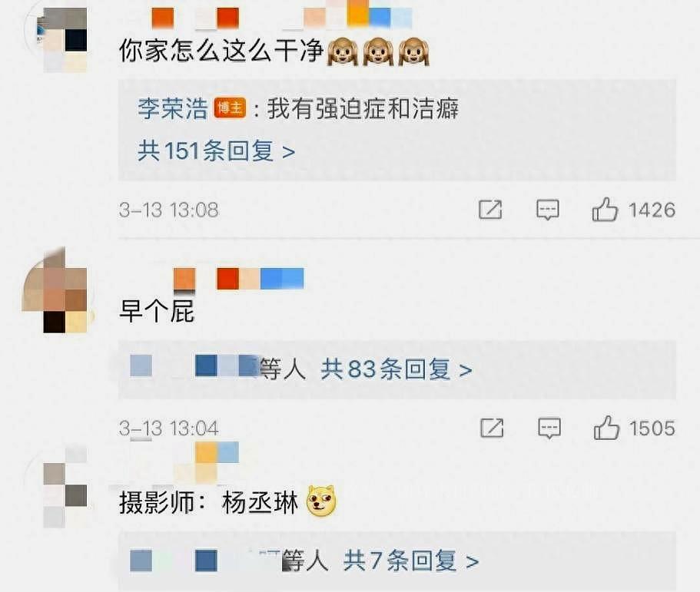Click the orange 博主 badge

coord(230,108)
